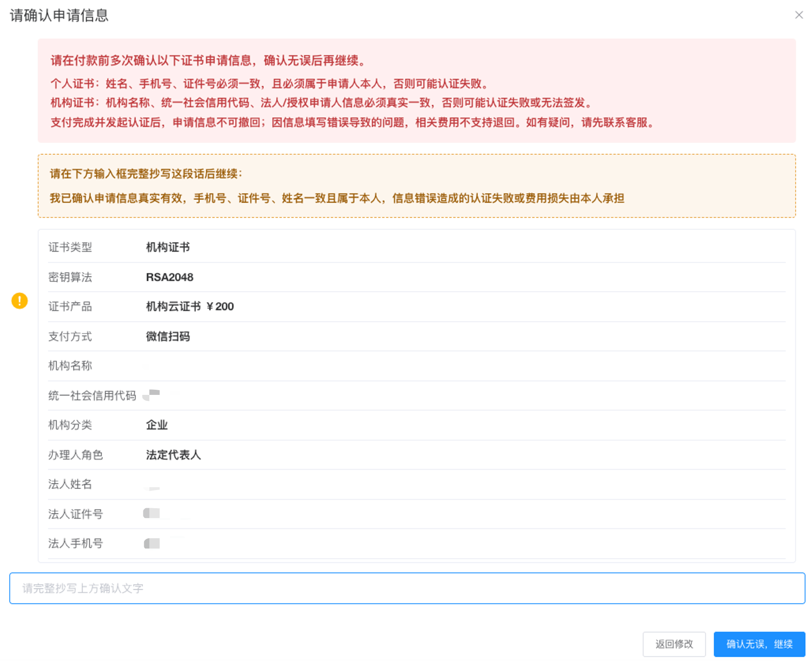The height and width of the screenshot is (661, 812).
Task: Click the value 企业
Action: [x=157, y=425]
